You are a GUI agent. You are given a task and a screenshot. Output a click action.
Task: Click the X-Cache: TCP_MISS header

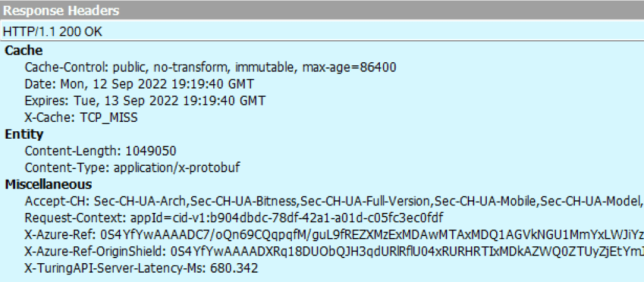(x=81, y=117)
